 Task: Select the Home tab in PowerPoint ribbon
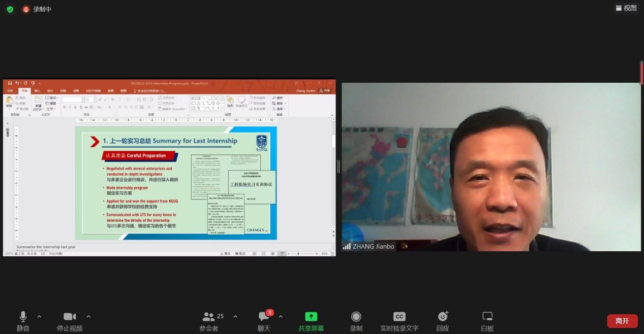[24, 91]
